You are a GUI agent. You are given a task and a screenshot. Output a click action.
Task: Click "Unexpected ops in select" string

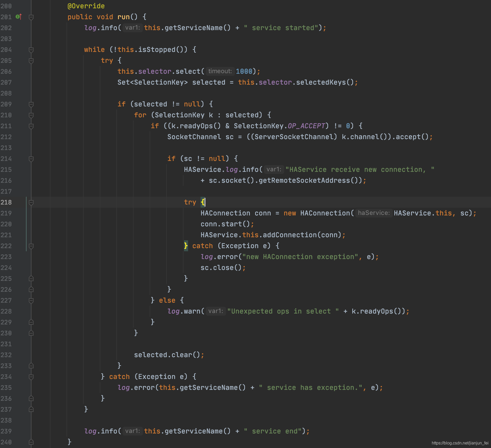[283, 311]
